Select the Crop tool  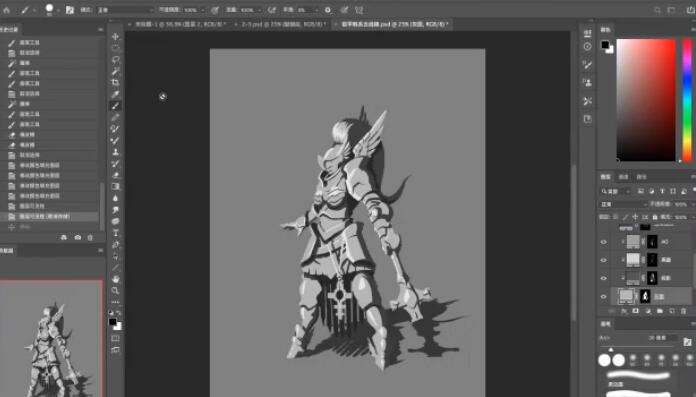click(x=115, y=83)
